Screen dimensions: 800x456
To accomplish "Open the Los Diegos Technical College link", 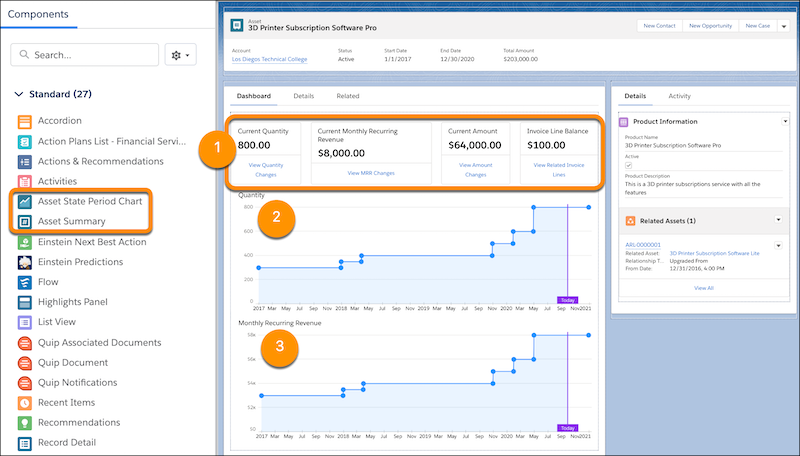I will tap(269, 59).
